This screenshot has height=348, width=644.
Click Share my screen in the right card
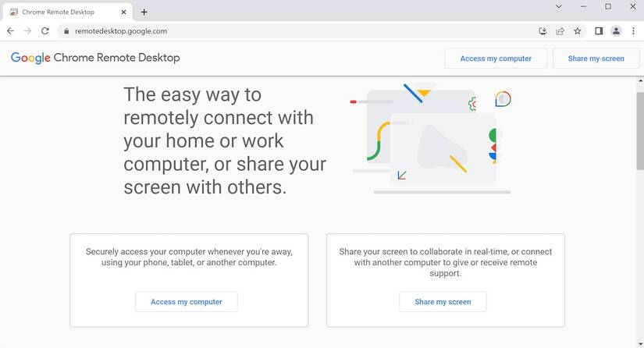coord(443,302)
